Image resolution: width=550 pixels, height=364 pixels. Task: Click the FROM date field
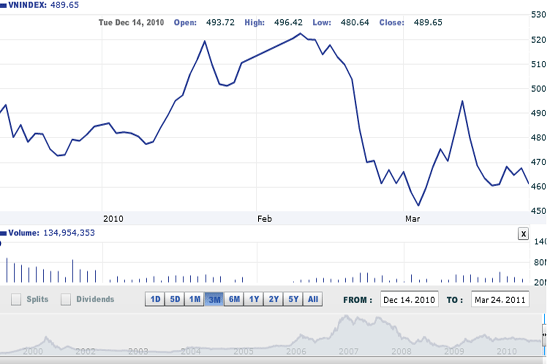pos(409,300)
